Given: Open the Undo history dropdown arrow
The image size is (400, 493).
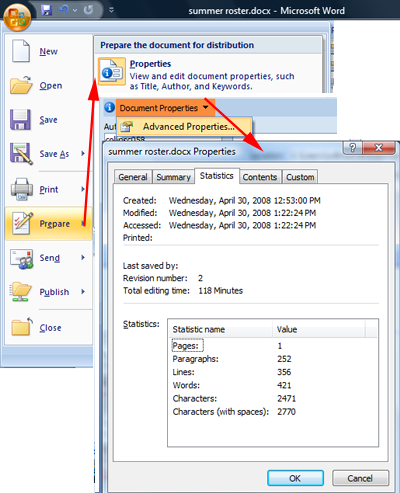Looking at the screenshot, I should tap(75, 10).
